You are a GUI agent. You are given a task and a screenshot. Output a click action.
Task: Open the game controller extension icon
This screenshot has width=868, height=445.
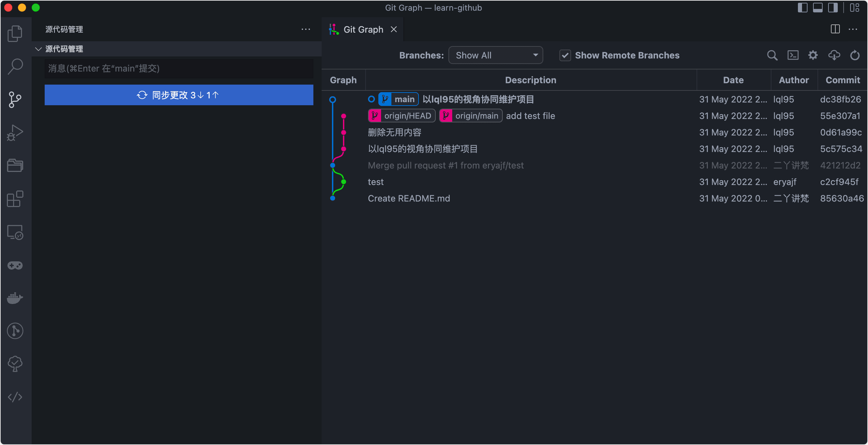coord(15,265)
